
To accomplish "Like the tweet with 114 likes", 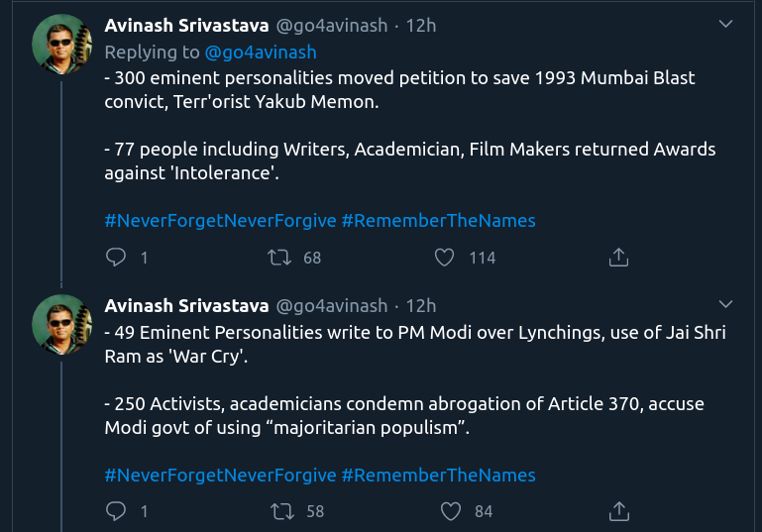I will click(x=445, y=258).
